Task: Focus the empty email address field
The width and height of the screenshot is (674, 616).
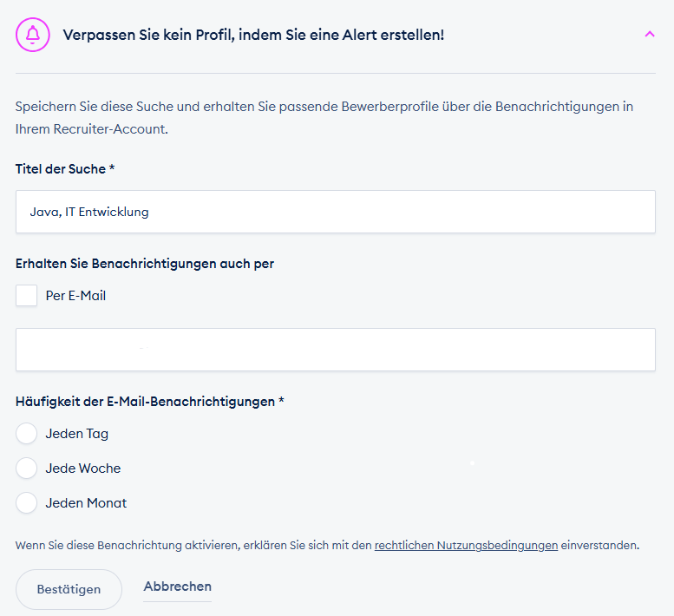Action: tap(335, 350)
